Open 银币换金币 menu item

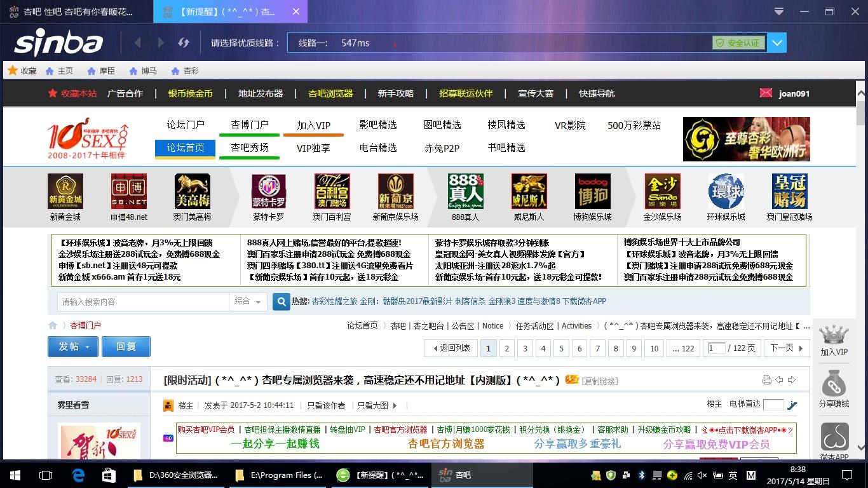(x=190, y=93)
